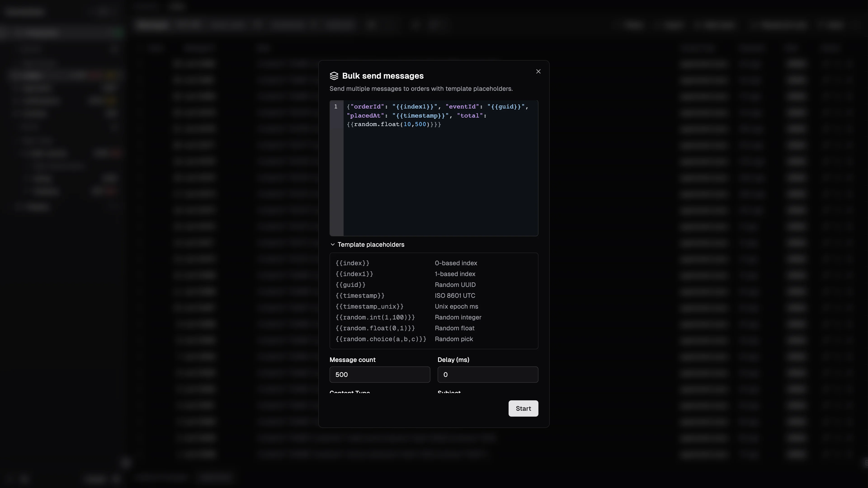Click the Delay (ms) input field
Image resolution: width=868 pixels, height=488 pixels.
(488, 375)
